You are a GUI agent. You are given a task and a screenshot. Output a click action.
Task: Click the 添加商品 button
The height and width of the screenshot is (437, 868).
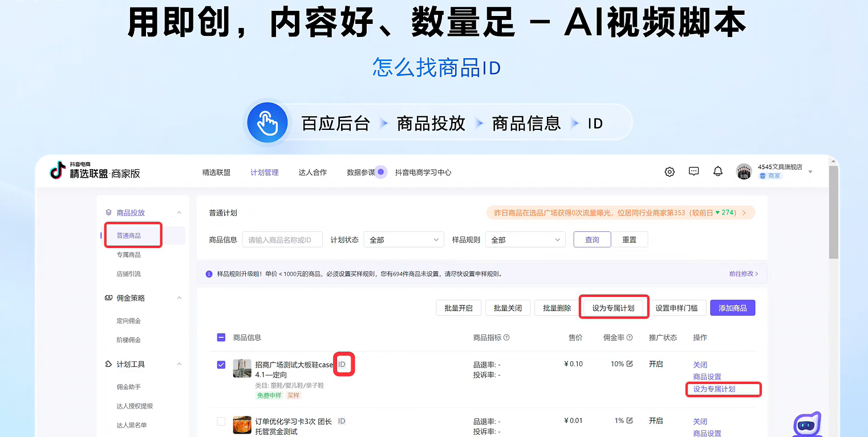732,308
